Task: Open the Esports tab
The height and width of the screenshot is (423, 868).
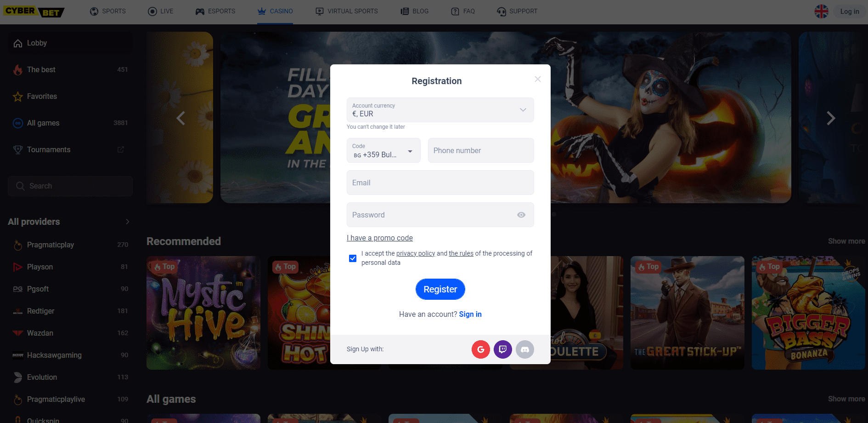Action: (215, 11)
